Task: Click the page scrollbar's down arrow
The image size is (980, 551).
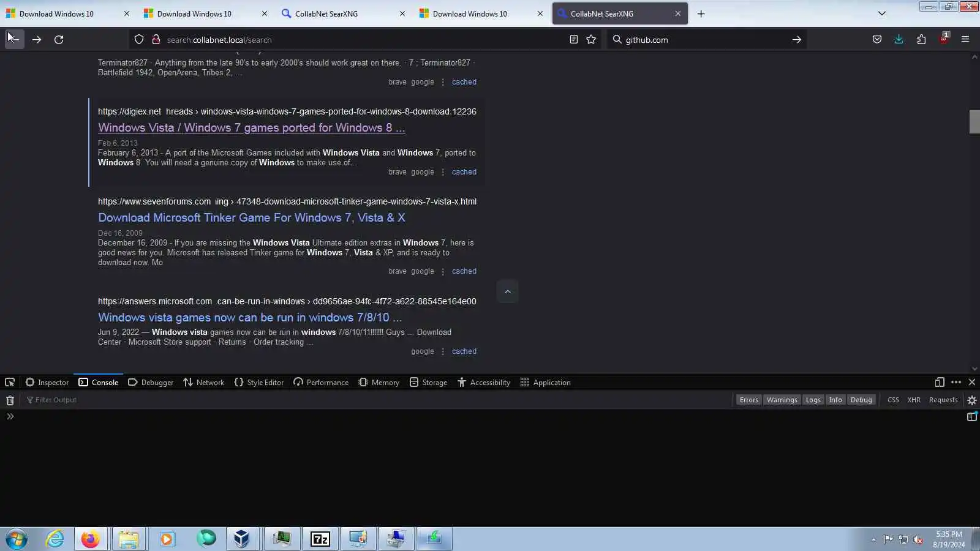Action: [974, 369]
